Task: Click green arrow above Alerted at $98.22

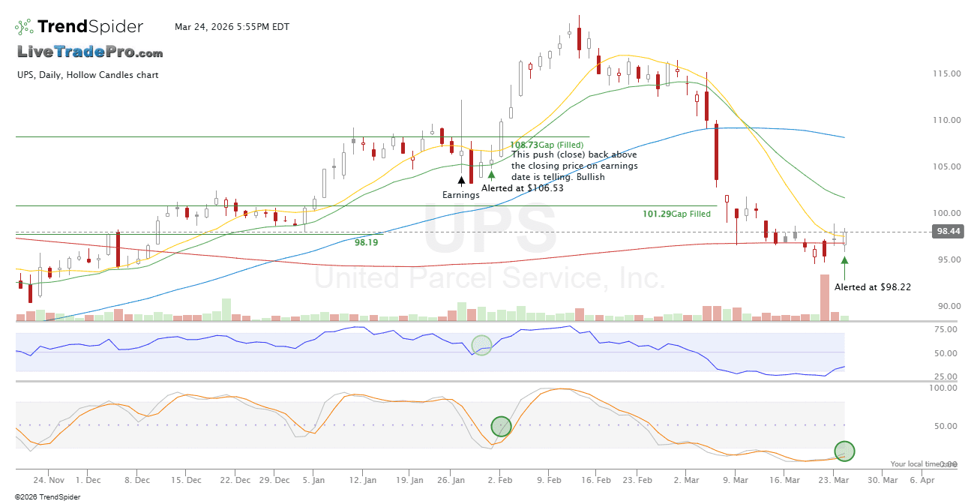Action: point(845,261)
